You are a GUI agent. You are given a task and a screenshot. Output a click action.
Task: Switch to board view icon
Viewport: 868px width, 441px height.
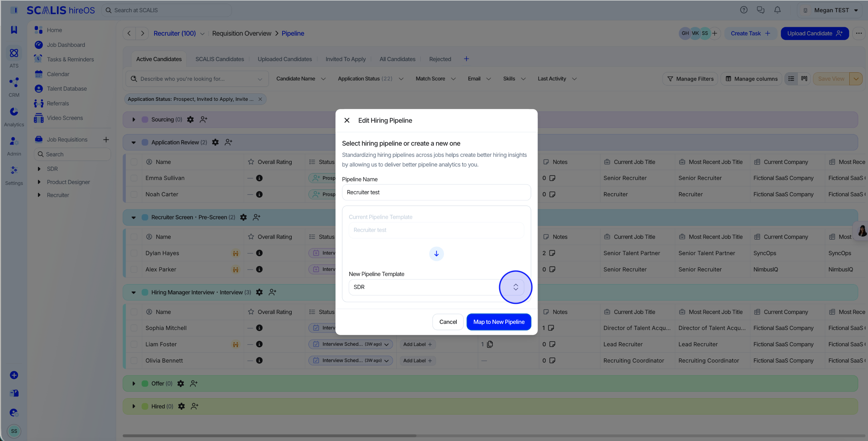pyautogui.click(x=804, y=79)
